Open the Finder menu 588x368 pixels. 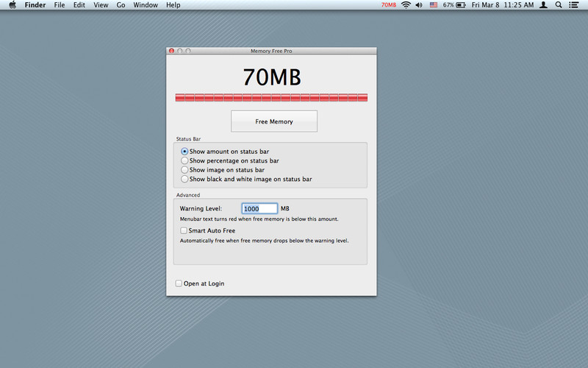coord(35,5)
